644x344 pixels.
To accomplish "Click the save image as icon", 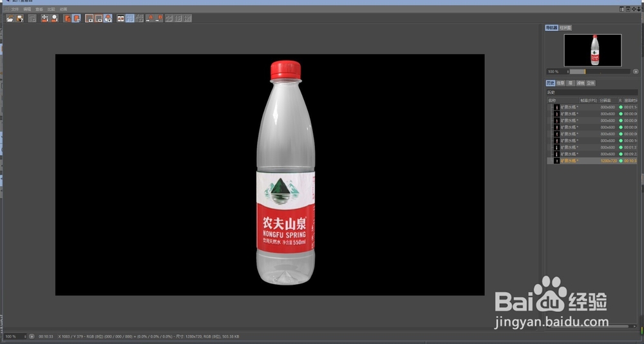I will (20, 18).
